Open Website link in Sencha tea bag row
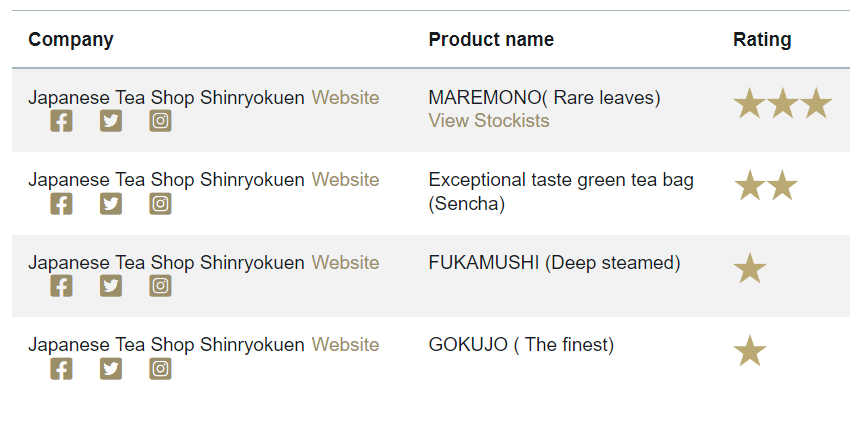 (x=345, y=180)
